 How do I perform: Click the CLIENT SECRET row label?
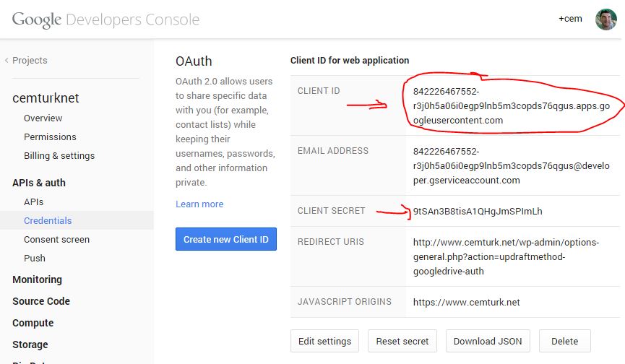331,211
